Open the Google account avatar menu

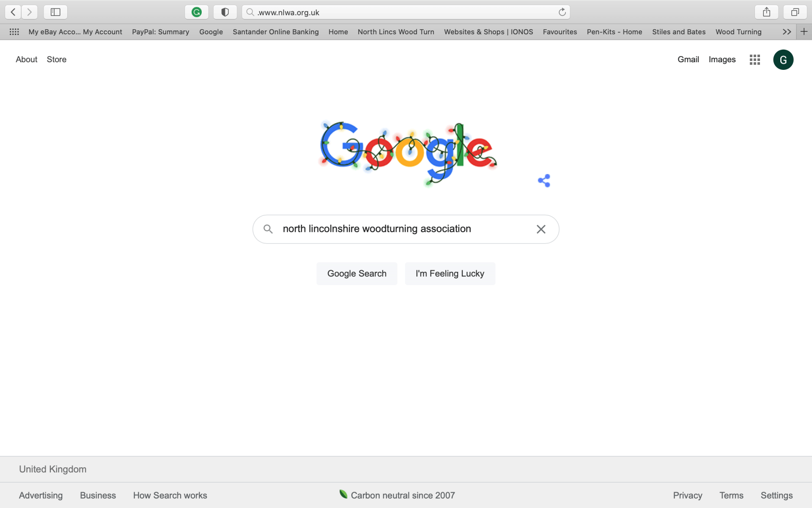(x=783, y=60)
